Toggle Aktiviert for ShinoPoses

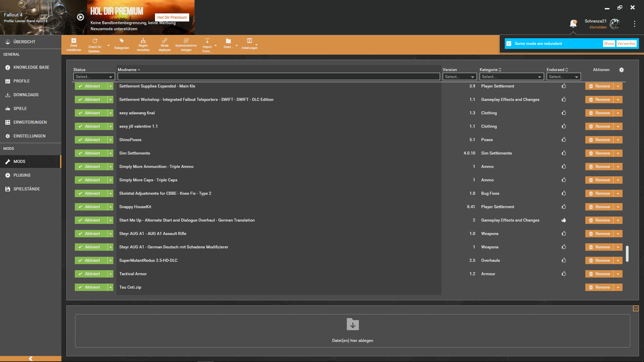pyautogui.click(x=91, y=140)
